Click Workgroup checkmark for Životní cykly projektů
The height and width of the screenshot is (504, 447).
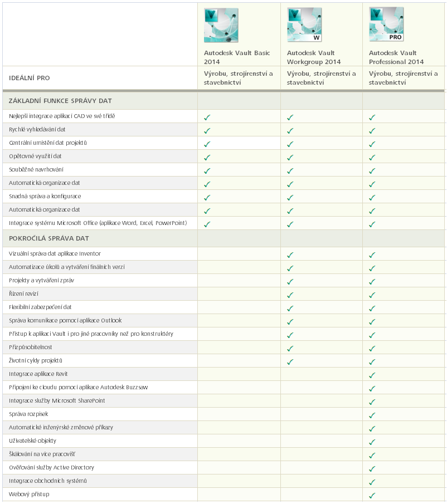[290, 362]
